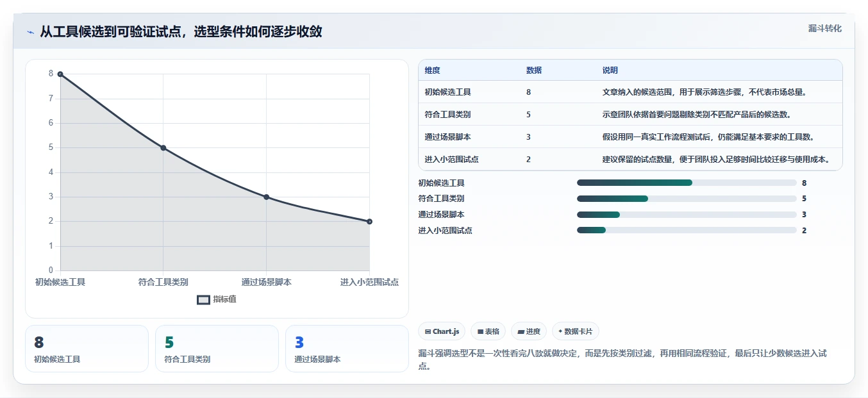Click the 通过场景脚本 table row cell

[x=447, y=137]
